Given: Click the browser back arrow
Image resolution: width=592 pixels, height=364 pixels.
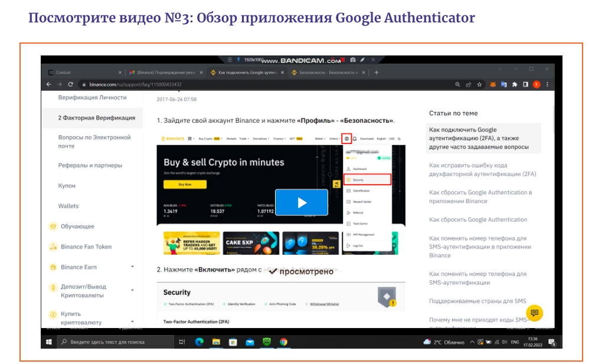Looking at the screenshot, I should click(x=49, y=84).
